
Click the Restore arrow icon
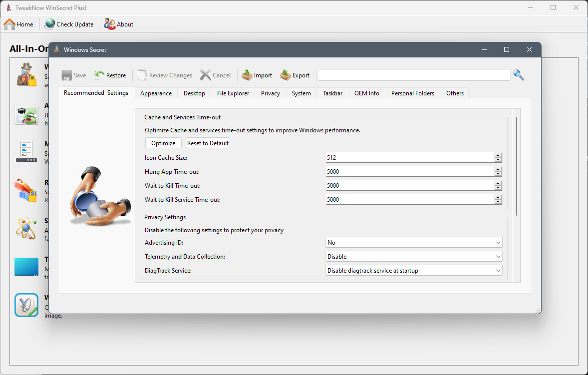click(x=99, y=75)
